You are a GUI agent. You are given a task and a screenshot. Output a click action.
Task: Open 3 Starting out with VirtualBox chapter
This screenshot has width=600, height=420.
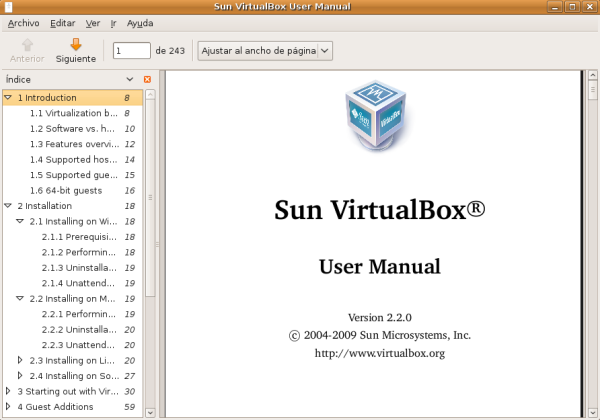click(67, 391)
